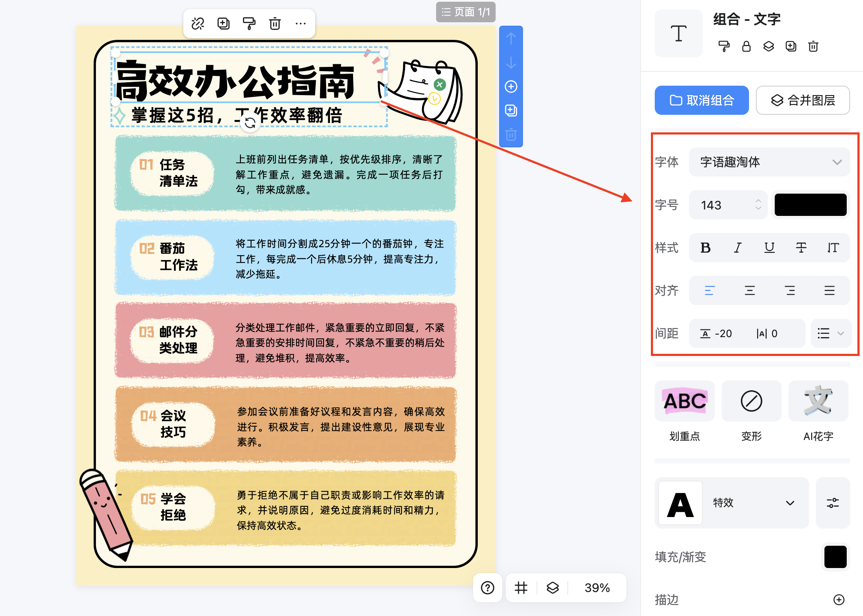Enable italic formatting

(x=737, y=248)
